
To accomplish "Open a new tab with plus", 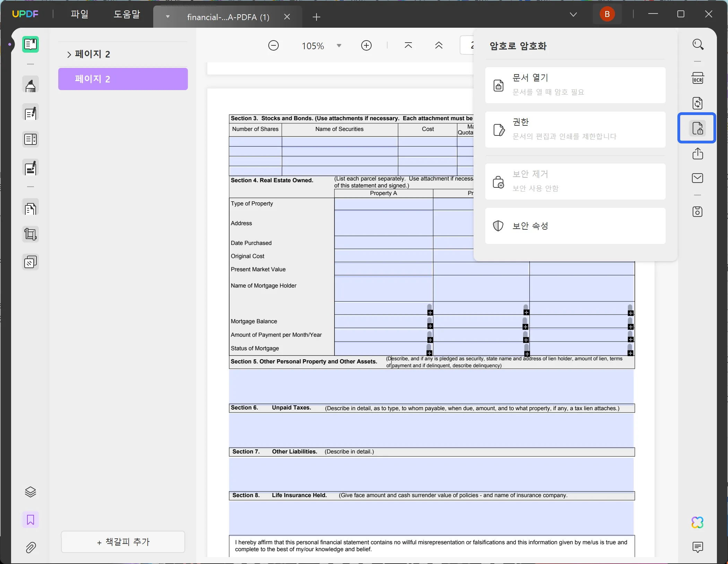I will [x=317, y=17].
